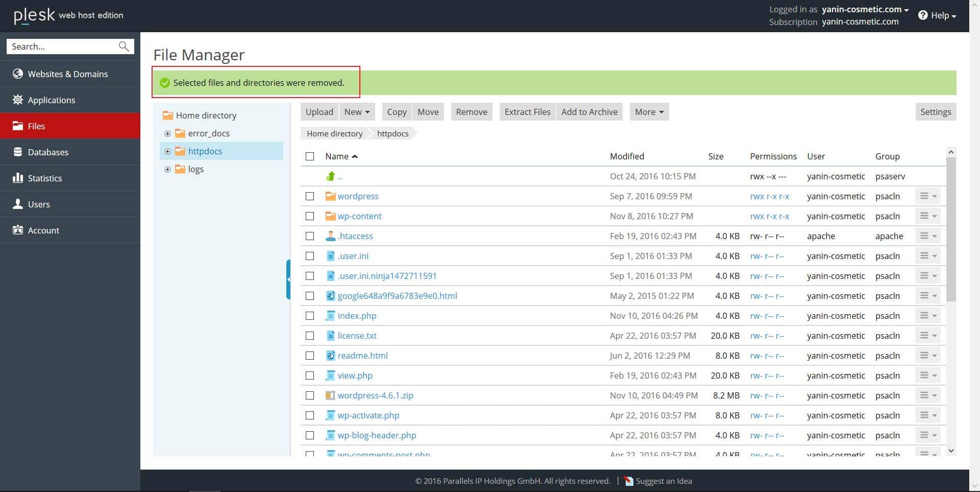Open Applications in sidebar

coord(70,100)
